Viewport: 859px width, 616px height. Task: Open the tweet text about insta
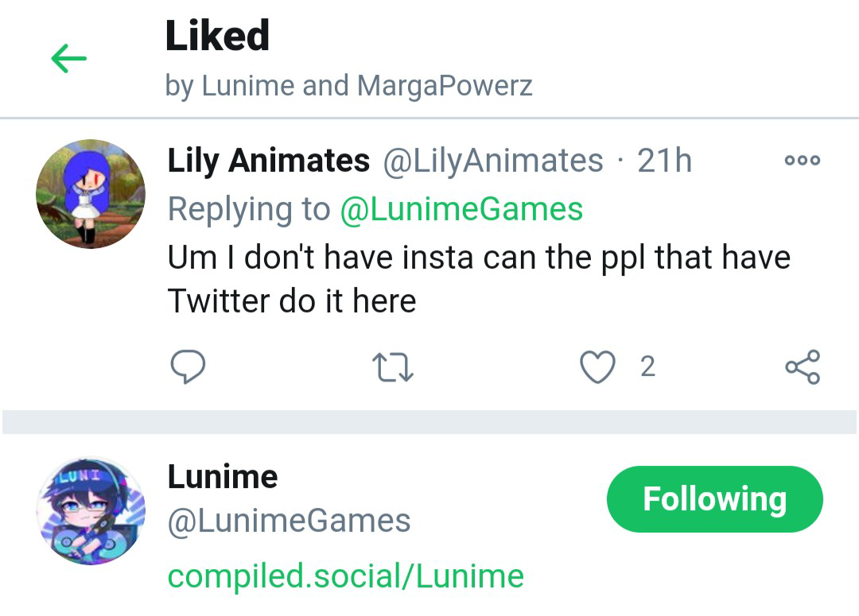tap(477, 279)
